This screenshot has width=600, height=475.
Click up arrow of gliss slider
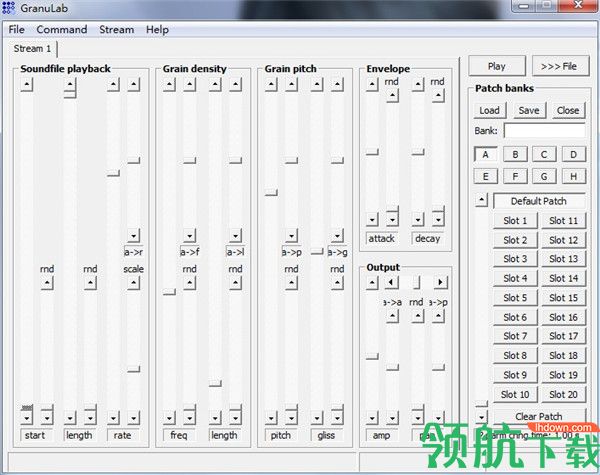tap(317, 84)
